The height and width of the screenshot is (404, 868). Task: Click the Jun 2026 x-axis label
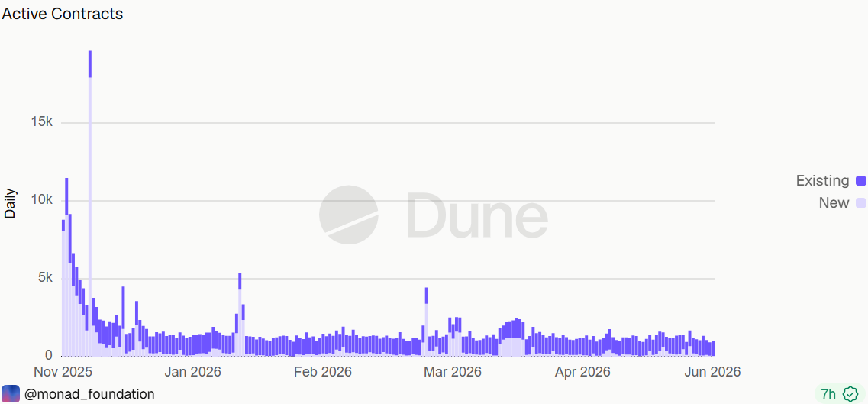[712, 372]
